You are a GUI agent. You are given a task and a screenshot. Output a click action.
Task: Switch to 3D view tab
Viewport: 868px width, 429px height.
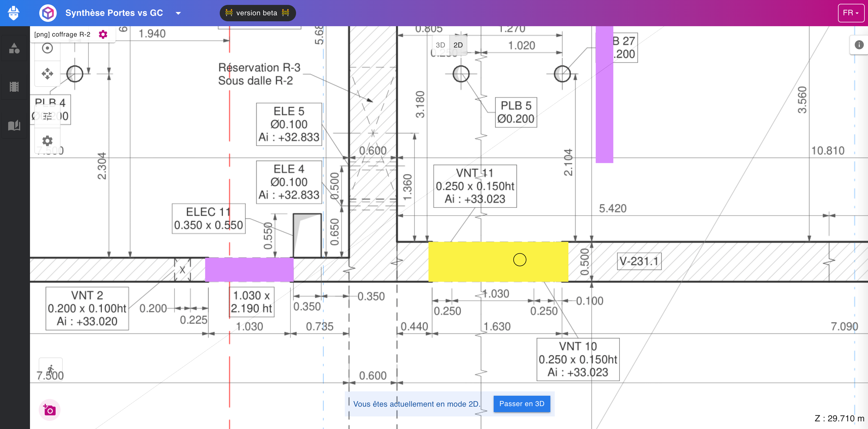pyautogui.click(x=440, y=45)
